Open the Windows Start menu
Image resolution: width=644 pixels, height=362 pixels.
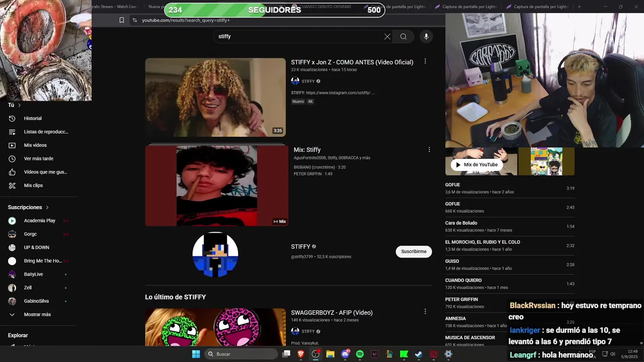[x=196, y=354]
